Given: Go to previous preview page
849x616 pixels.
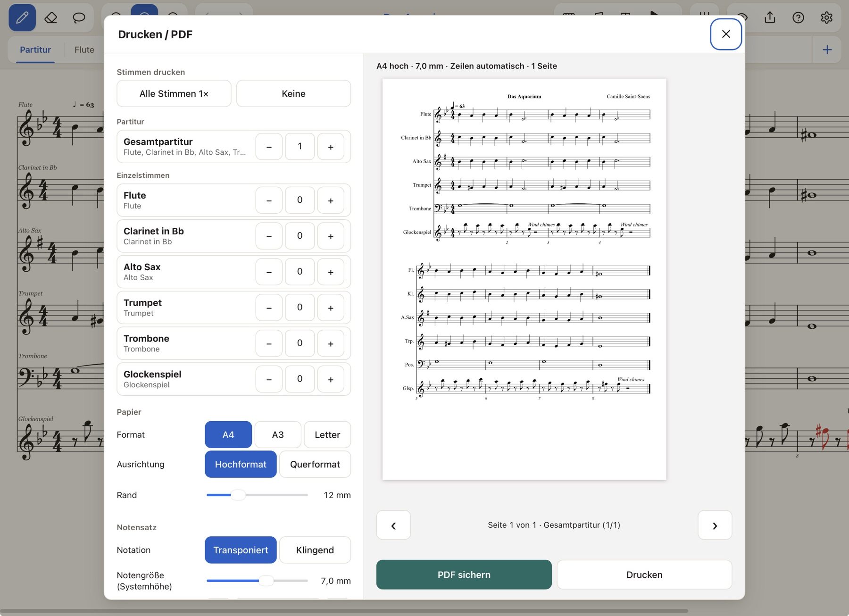Looking at the screenshot, I should 393,525.
